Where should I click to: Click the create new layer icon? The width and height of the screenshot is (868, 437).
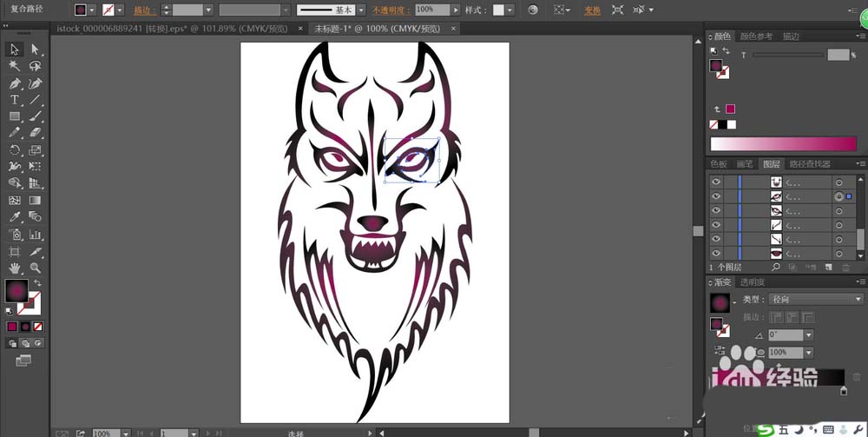click(829, 267)
